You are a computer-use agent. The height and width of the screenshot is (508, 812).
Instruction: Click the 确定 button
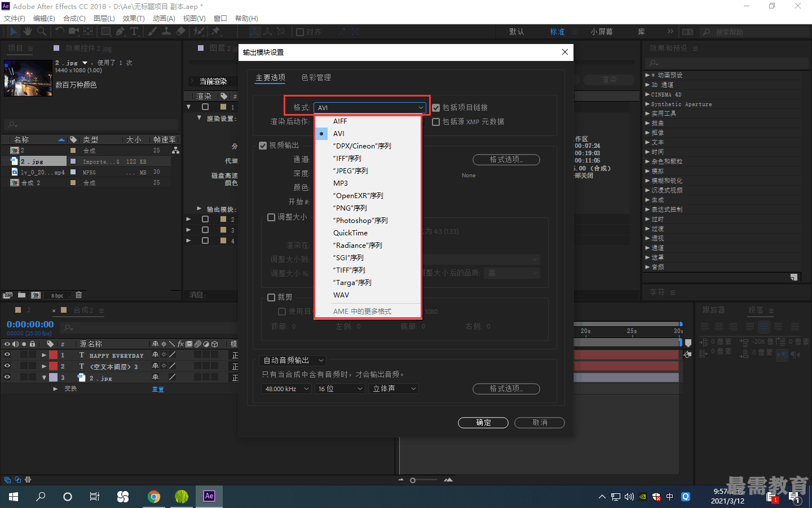pos(483,423)
